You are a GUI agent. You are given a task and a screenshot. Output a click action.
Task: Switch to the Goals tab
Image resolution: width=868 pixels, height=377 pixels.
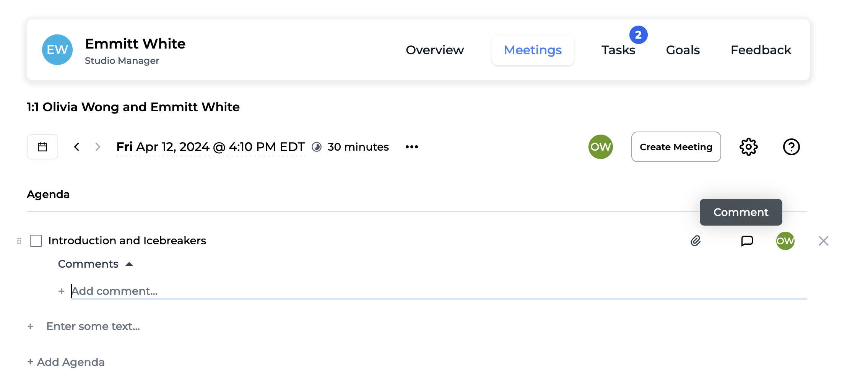point(683,50)
